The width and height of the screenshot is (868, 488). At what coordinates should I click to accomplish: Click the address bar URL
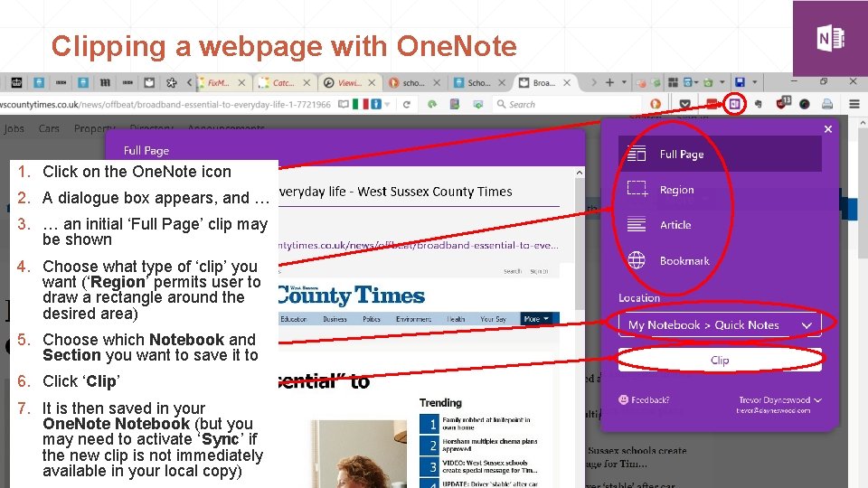(x=165, y=104)
